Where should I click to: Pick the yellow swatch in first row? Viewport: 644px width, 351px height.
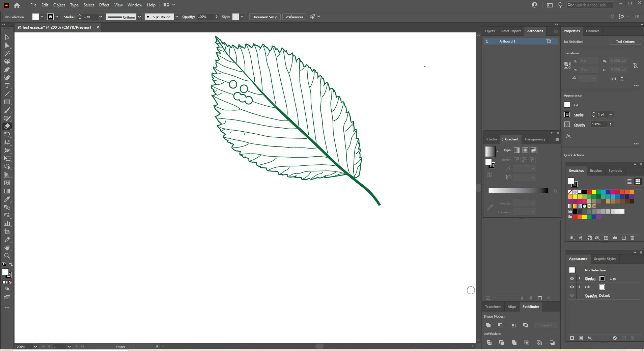[594, 192]
